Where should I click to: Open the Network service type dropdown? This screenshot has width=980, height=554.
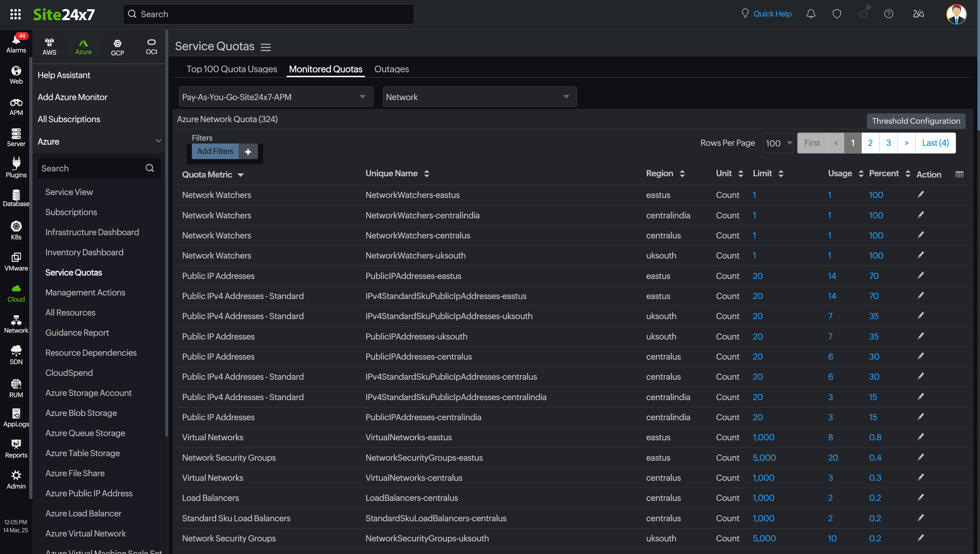(x=479, y=97)
